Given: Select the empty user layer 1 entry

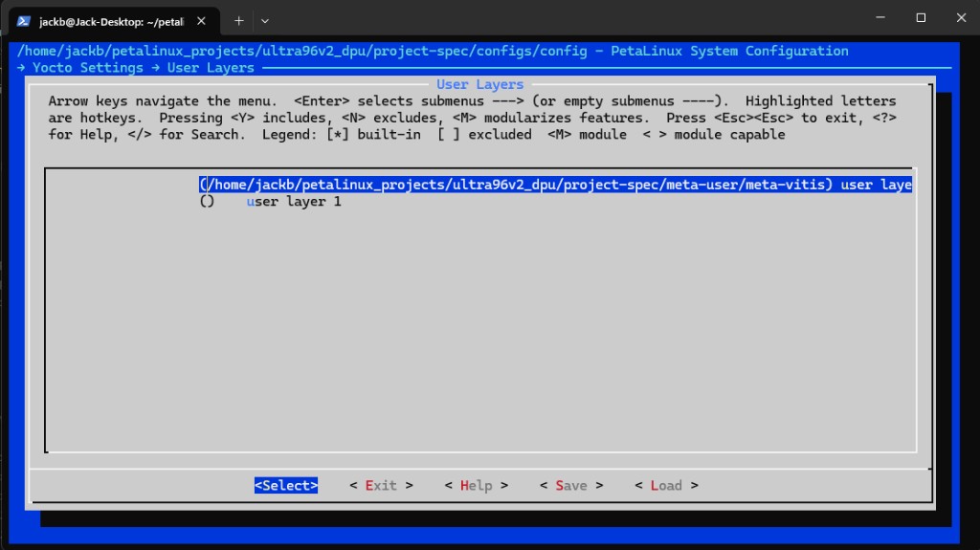Looking at the screenshot, I should pos(293,202).
